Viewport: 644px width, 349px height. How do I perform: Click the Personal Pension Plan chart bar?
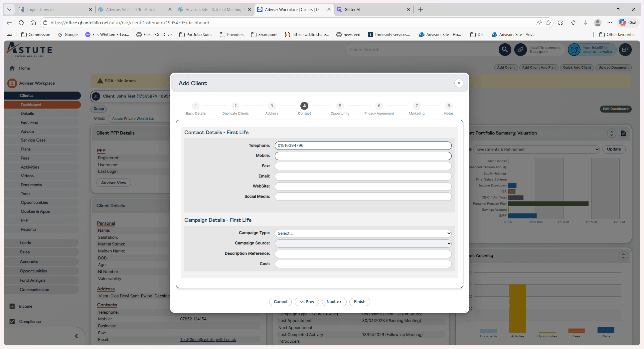coord(548,203)
